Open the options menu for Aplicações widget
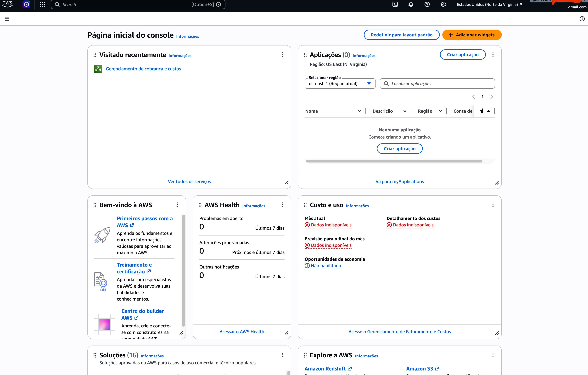The width and height of the screenshot is (588, 375). click(493, 55)
